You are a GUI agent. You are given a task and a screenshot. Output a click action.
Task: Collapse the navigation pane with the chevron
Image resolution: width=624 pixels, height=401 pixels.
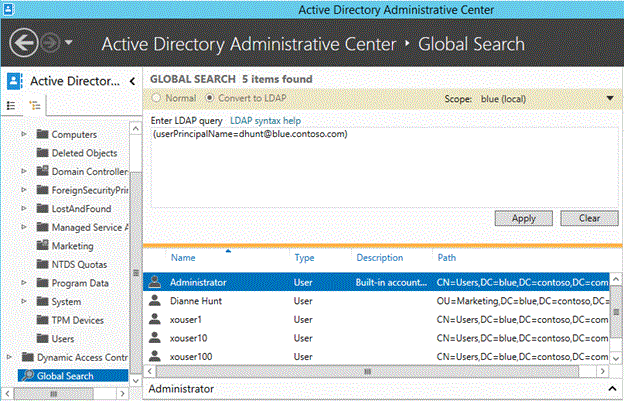click(132, 82)
